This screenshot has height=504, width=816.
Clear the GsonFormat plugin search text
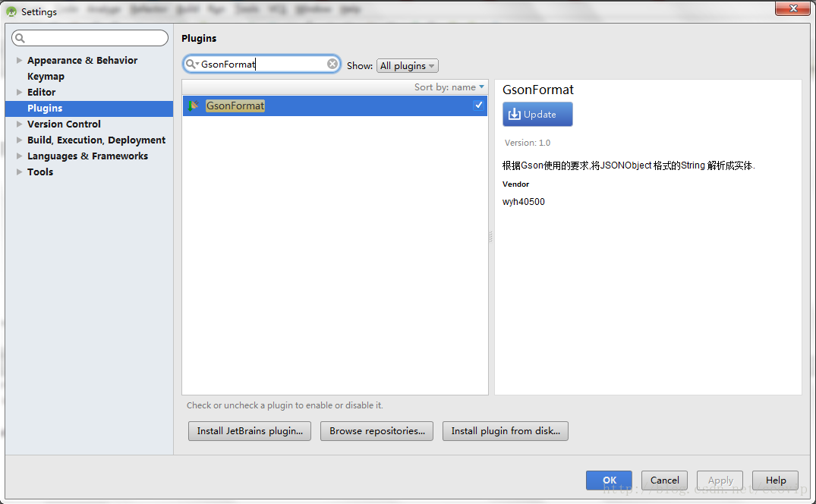pyautogui.click(x=332, y=64)
